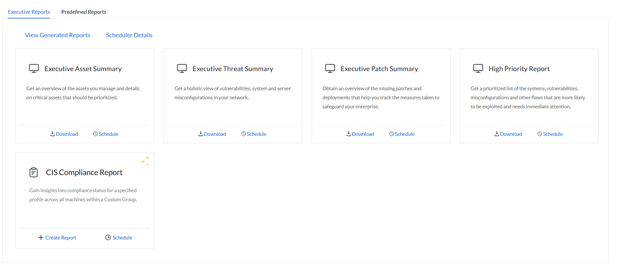Image resolution: width=644 pixels, height=275 pixels.
Task: Click the monitor icon beside Executive Asset Summary
Action: tap(34, 68)
